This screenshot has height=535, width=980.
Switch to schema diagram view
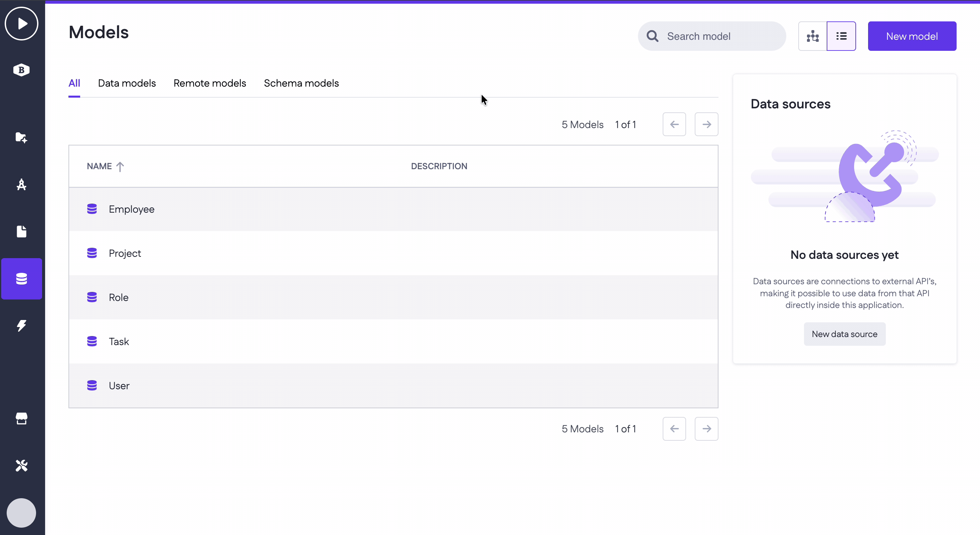pyautogui.click(x=813, y=36)
